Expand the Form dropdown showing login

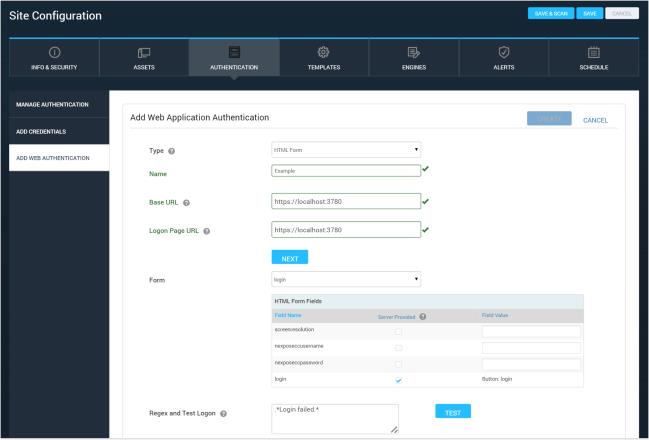coord(346,279)
